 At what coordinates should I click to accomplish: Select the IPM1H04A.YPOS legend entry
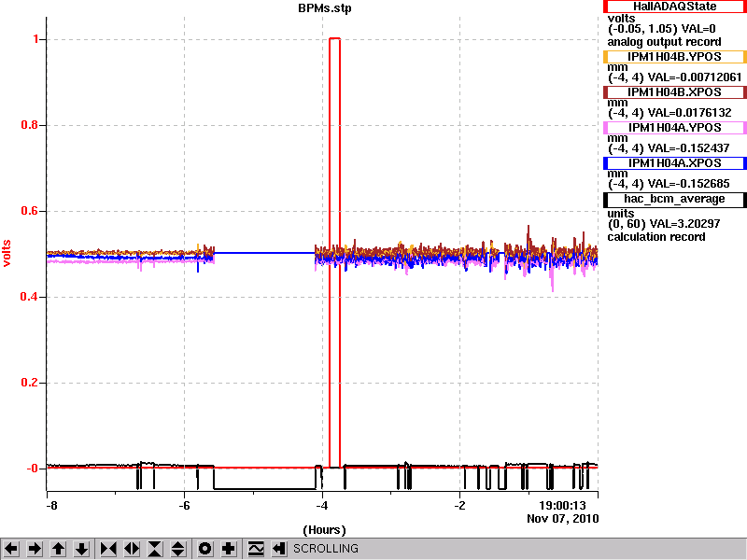pos(674,128)
